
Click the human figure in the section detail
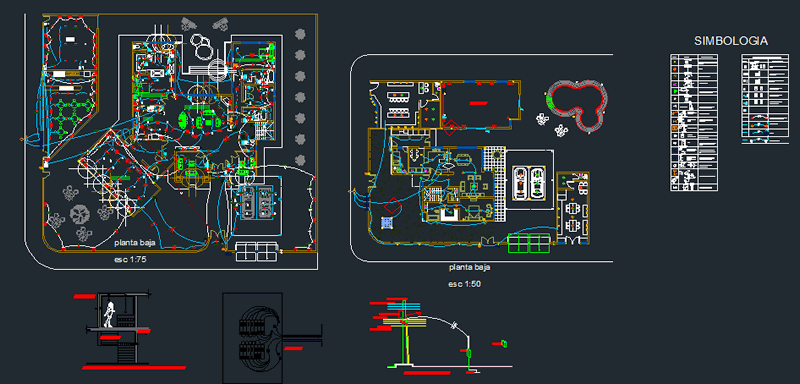click(x=110, y=314)
